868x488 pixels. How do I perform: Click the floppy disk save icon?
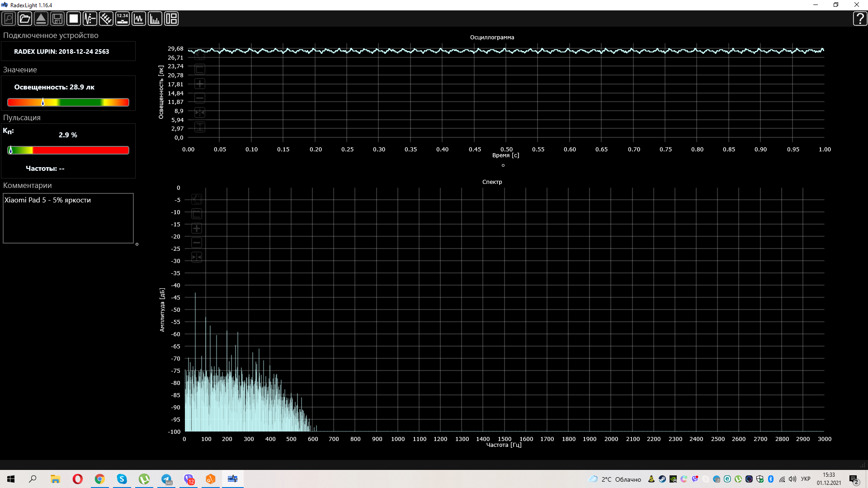(x=57, y=19)
